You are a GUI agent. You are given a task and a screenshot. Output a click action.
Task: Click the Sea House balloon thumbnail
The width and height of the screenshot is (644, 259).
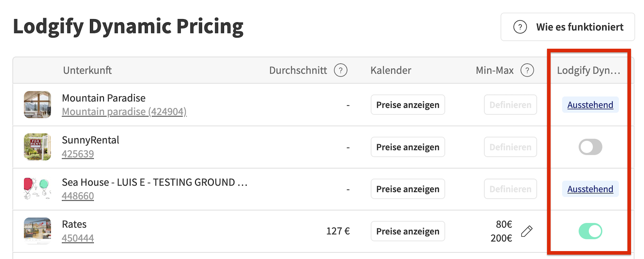38,189
